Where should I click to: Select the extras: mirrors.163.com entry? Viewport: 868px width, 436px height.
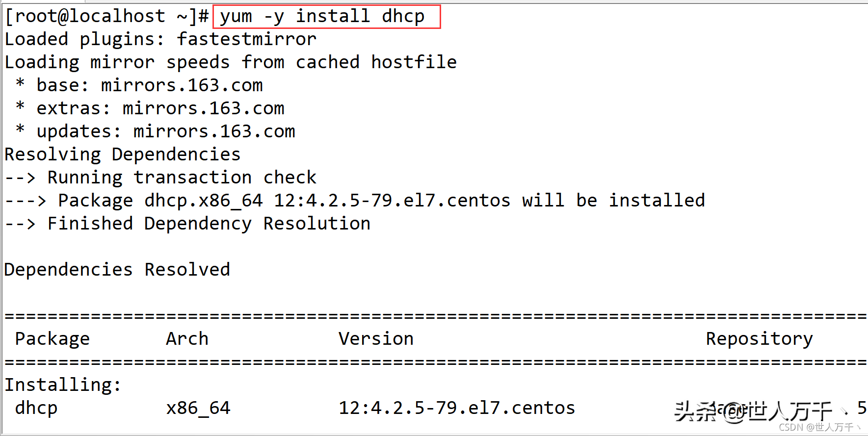tap(150, 108)
